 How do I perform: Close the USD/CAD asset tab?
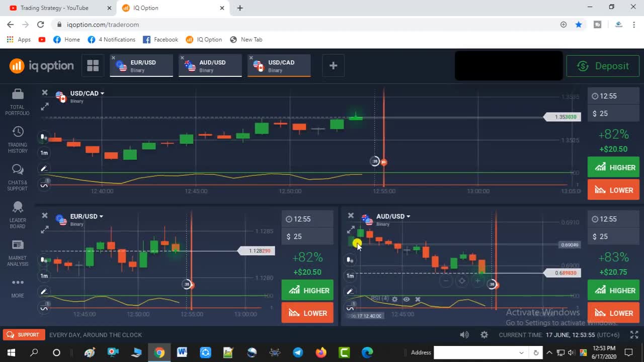pyautogui.click(x=251, y=58)
